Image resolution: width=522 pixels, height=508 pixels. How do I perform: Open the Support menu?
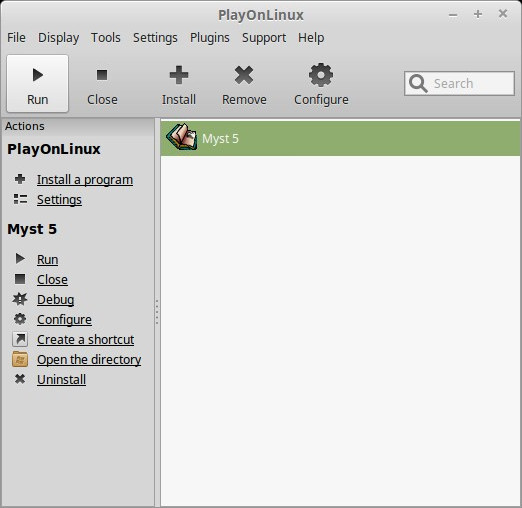point(264,38)
